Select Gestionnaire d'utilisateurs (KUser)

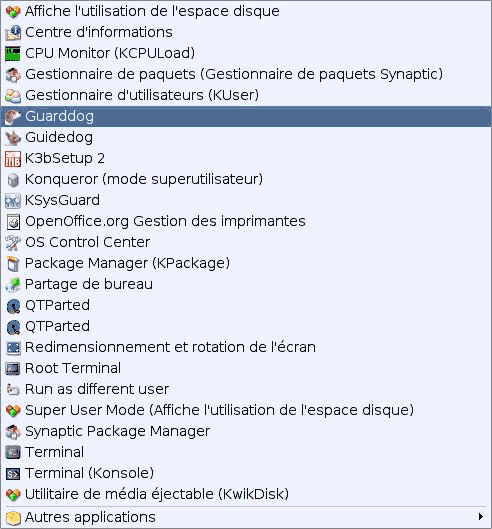[x=246, y=95]
